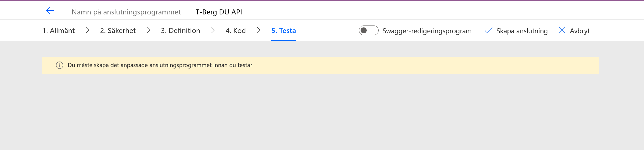Click the info icon in the yellow banner
This screenshot has height=150, width=644.
click(59, 65)
